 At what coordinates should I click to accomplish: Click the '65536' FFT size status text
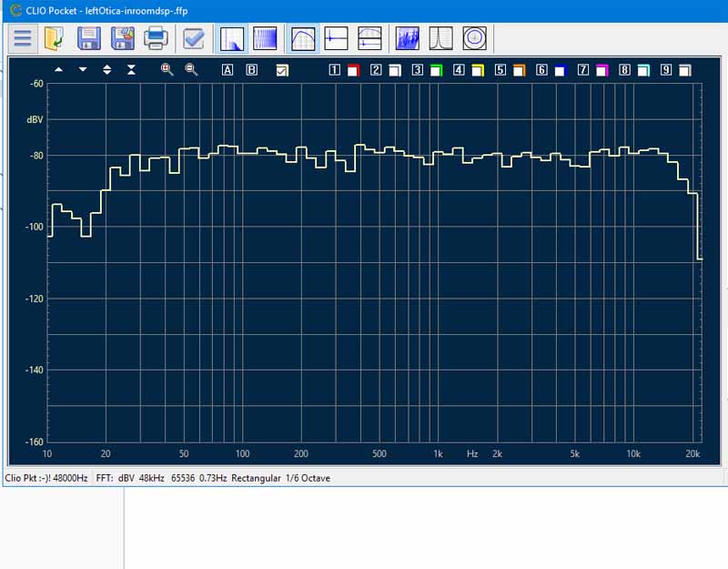[183, 478]
